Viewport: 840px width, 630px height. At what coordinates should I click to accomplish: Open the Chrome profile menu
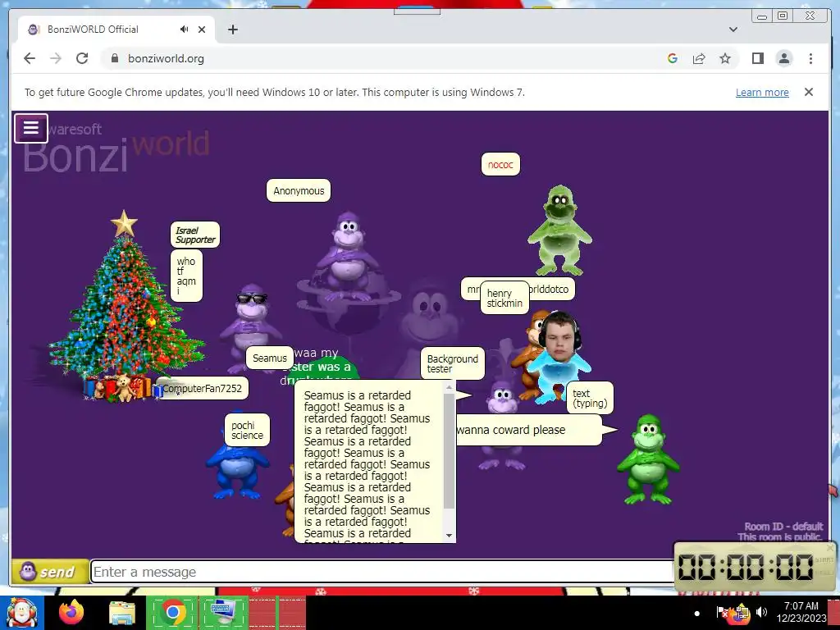click(x=783, y=58)
